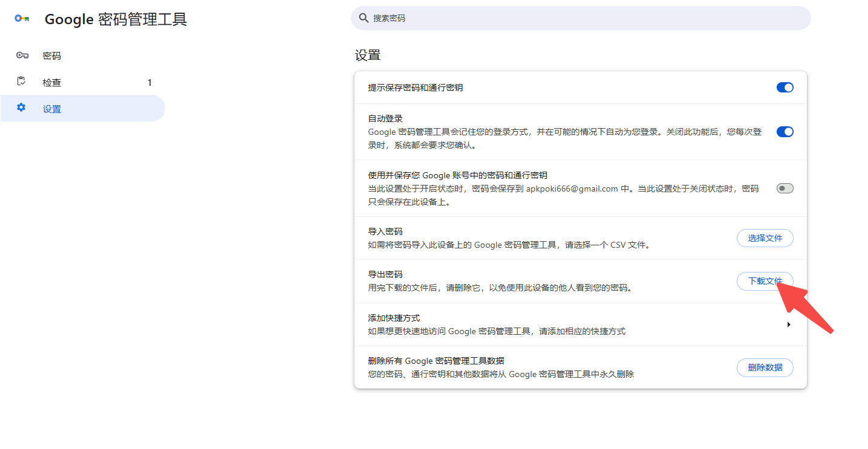
Task: Click the 删除数据 button
Action: pos(765,367)
